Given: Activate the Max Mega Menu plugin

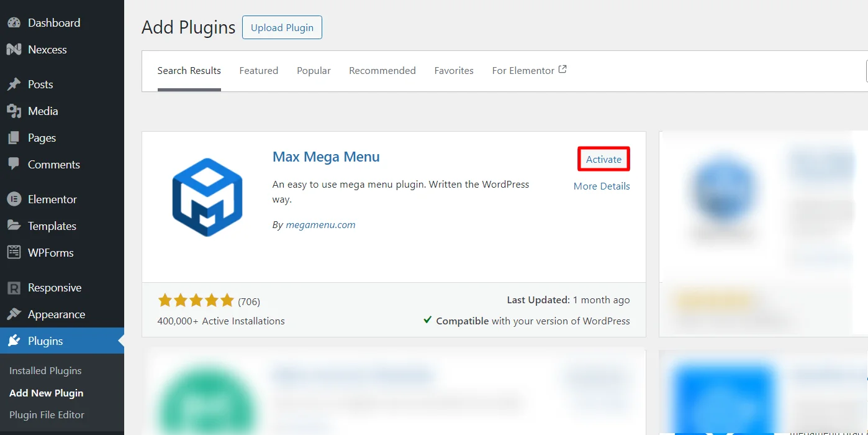Looking at the screenshot, I should pos(604,159).
